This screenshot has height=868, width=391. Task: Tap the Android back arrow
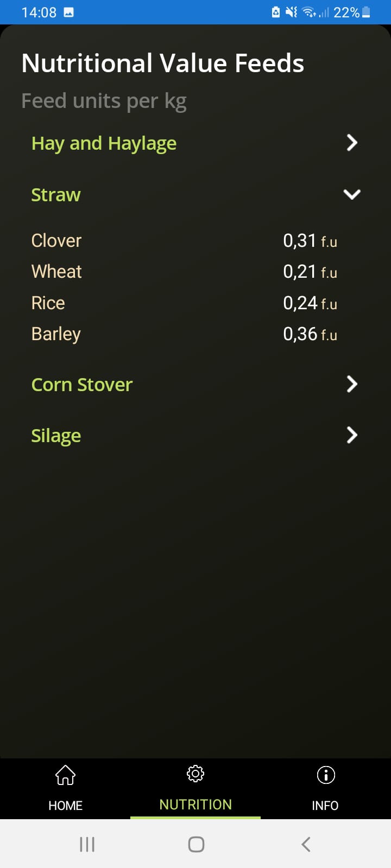pyautogui.click(x=306, y=844)
